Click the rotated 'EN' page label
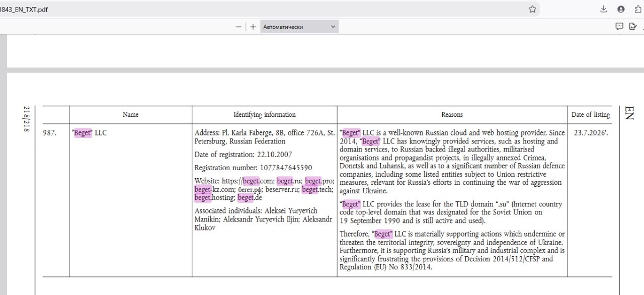Viewport: 644px width, 295px height. (x=629, y=113)
